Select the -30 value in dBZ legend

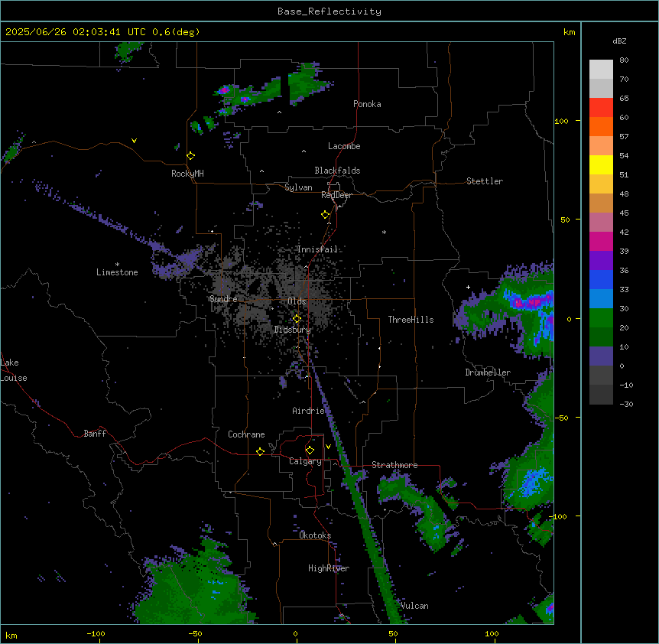(626, 404)
